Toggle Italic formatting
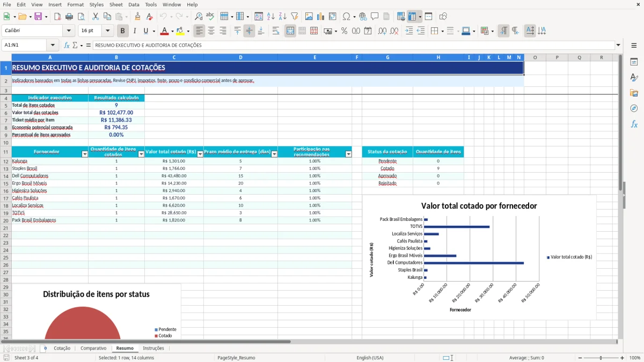This screenshot has height=362, width=644. click(135, 31)
